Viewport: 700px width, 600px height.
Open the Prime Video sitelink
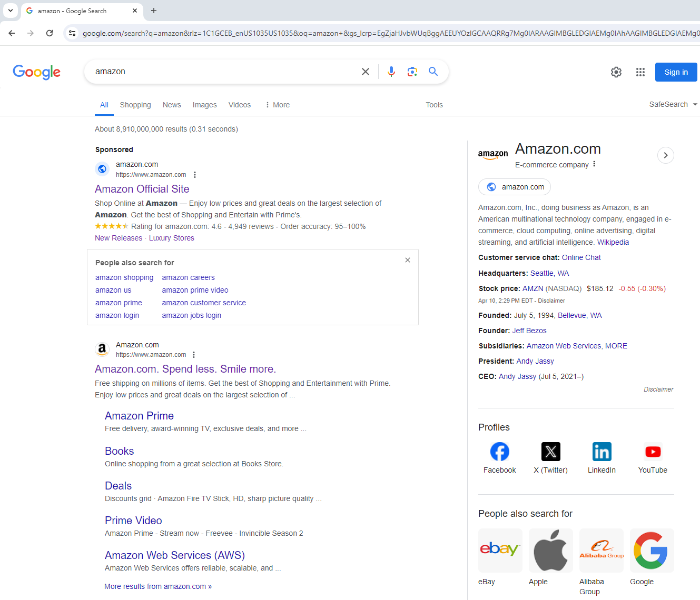point(133,521)
